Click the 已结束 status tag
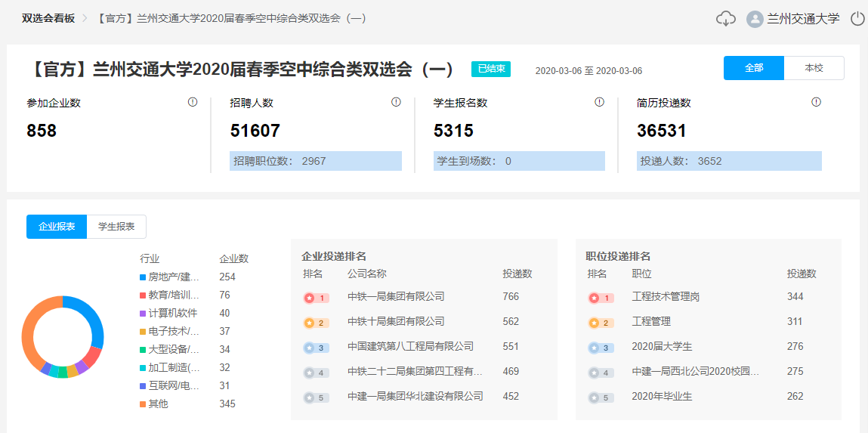This screenshot has height=433, width=868. [491, 69]
